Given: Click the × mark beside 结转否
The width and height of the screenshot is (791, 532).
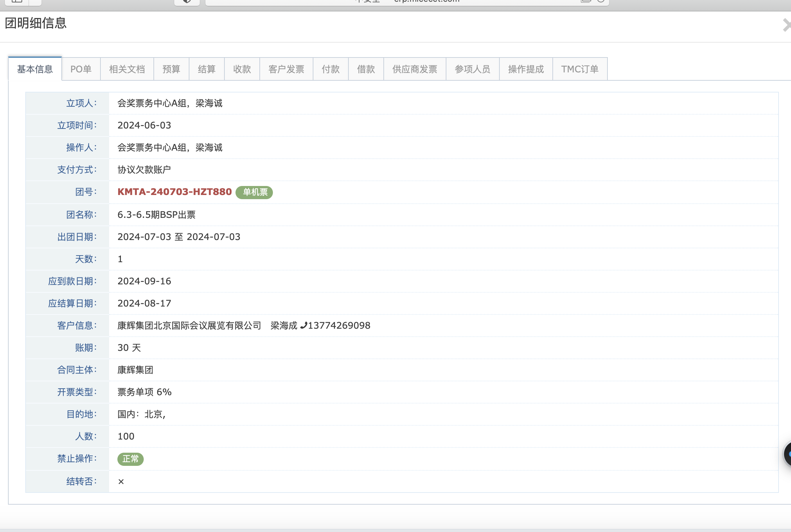Looking at the screenshot, I should click(x=121, y=481).
